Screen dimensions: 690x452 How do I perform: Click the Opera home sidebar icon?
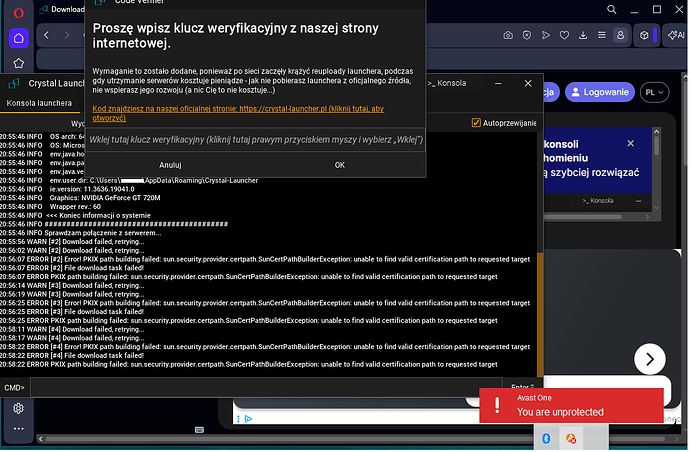click(x=18, y=38)
